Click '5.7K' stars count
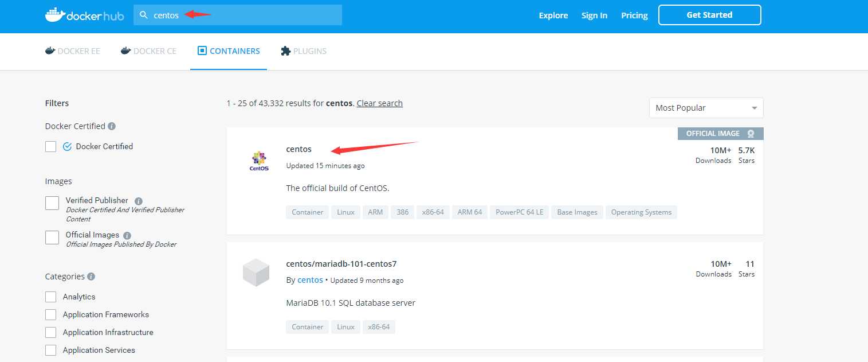 click(x=747, y=150)
